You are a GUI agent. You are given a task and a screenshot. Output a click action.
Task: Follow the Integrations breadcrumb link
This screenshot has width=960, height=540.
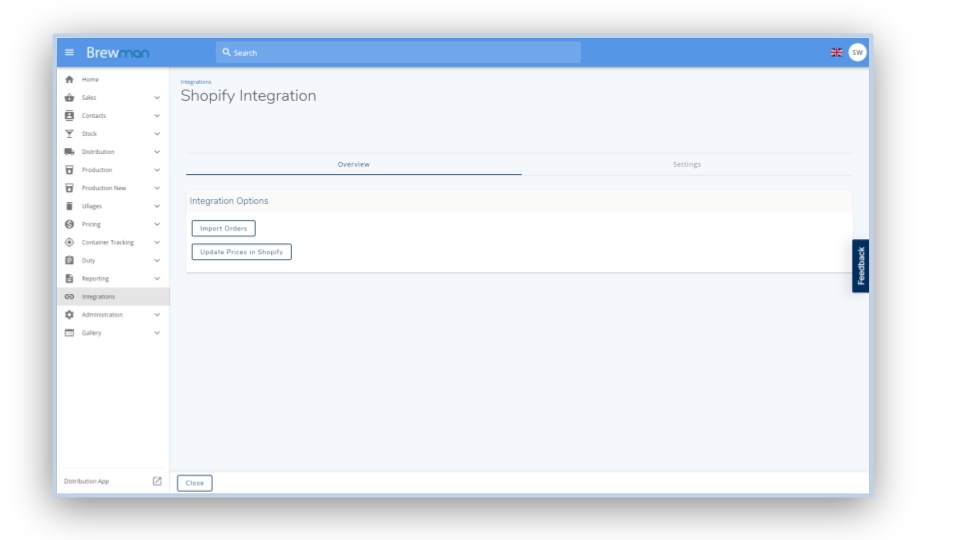tap(196, 81)
